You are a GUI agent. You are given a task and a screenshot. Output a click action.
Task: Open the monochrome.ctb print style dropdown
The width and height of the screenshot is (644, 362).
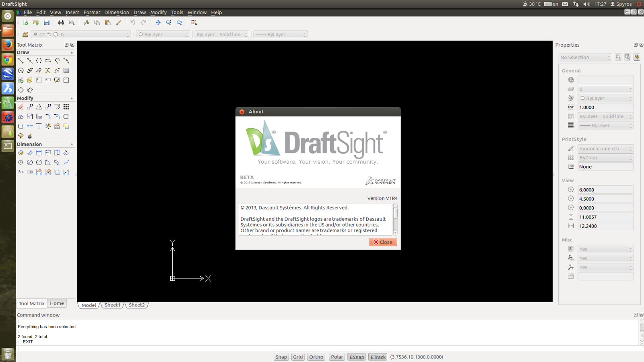pyautogui.click(x=606, y=148)
